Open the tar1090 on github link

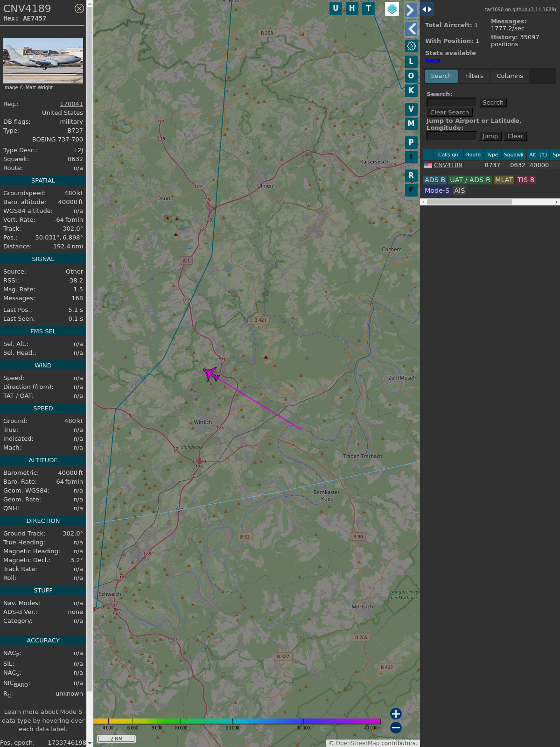click(x=520, y=9)
